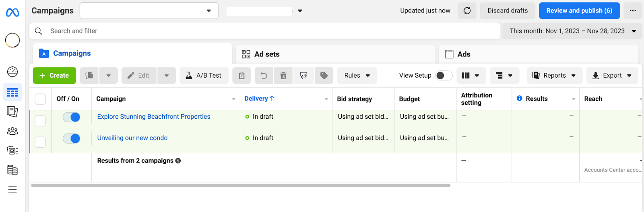
Task: Open the Rules dropdown
Action: (357, 76)
